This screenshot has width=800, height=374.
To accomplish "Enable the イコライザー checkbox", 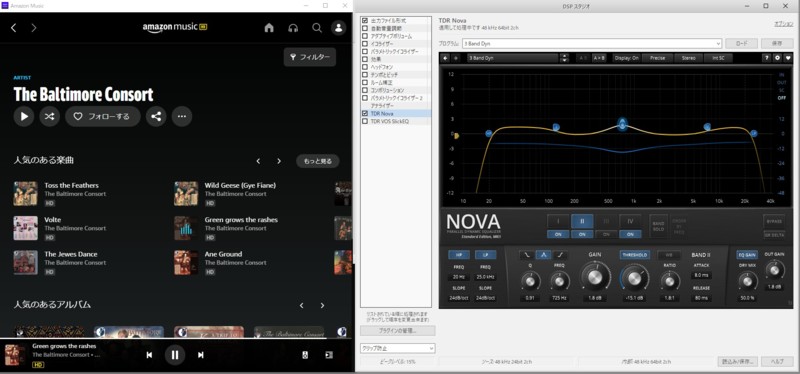I will click(364, 44).
